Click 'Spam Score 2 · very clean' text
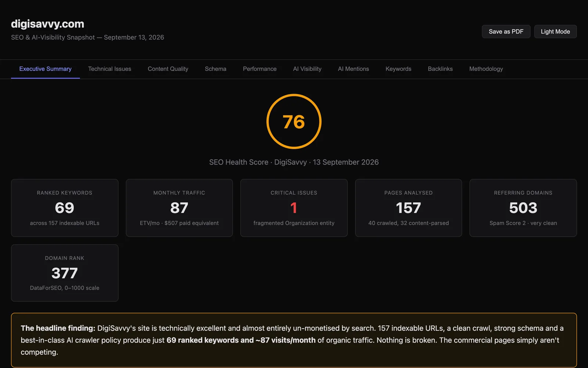 click(x=523, y=223)
